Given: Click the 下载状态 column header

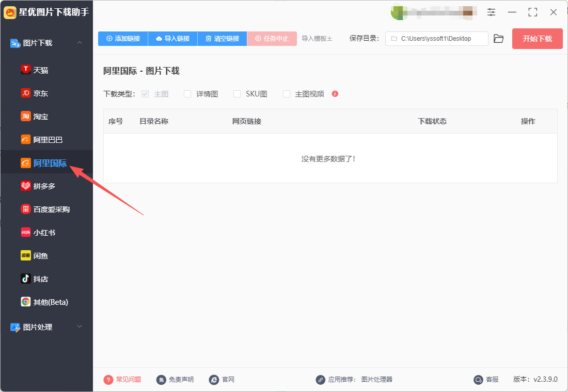Looking at the screenshot, I should [x=432, y=121].
